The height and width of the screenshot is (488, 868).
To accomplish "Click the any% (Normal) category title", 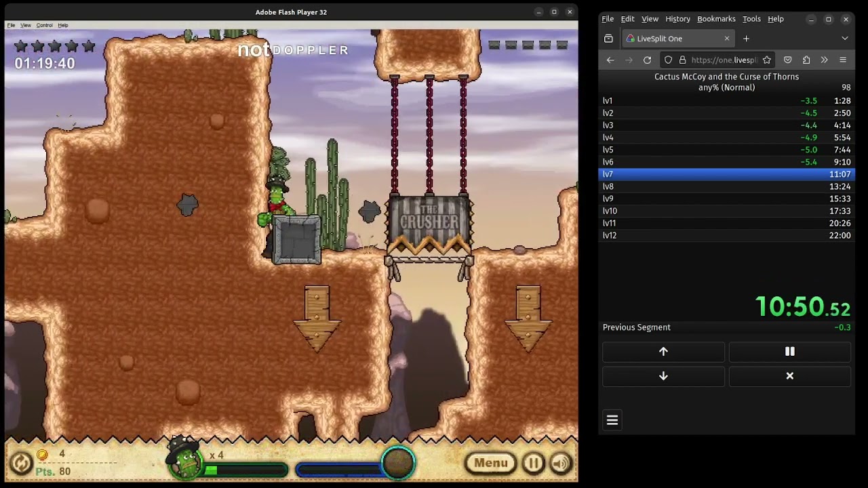I will (x=726, y=87).
